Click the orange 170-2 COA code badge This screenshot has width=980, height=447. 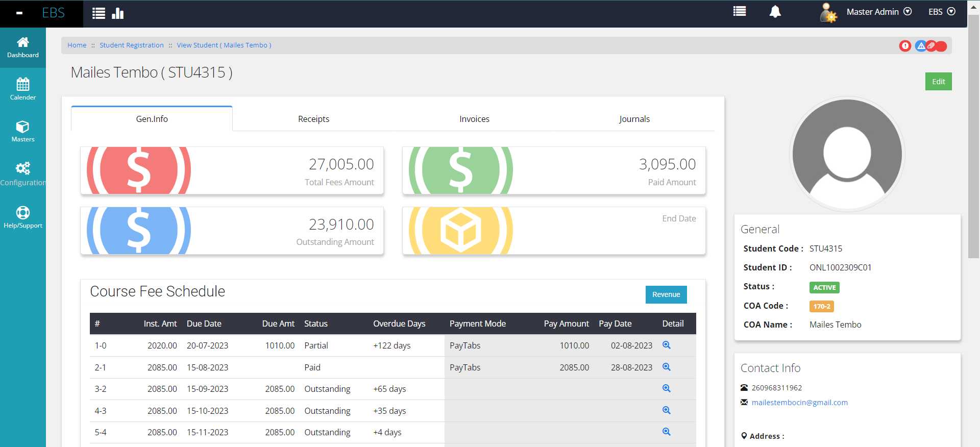pos(821,306)
